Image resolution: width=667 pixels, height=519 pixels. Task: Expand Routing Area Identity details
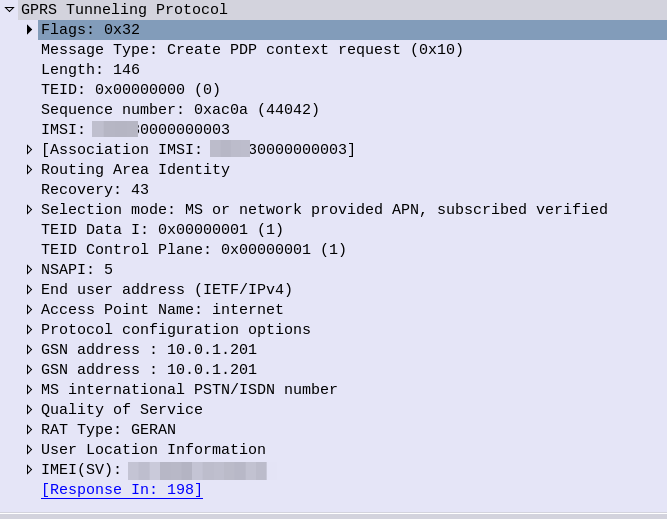(x=30, y=170)
